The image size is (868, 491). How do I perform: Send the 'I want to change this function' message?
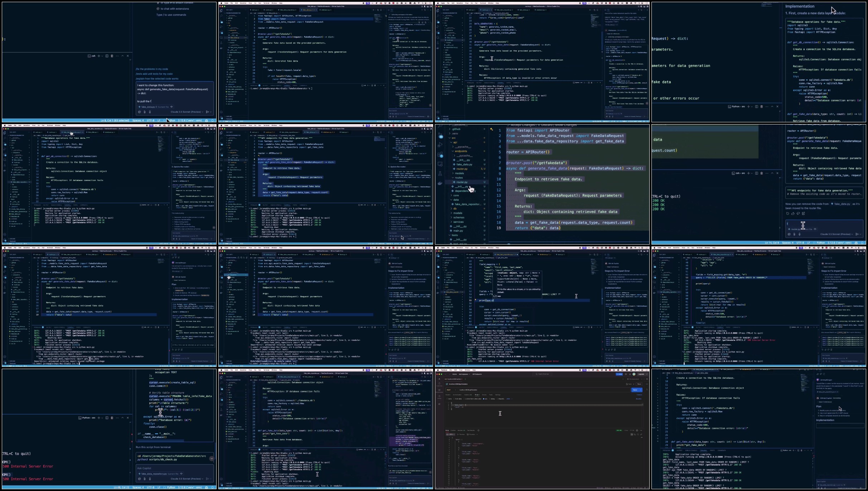coord(207,112)
